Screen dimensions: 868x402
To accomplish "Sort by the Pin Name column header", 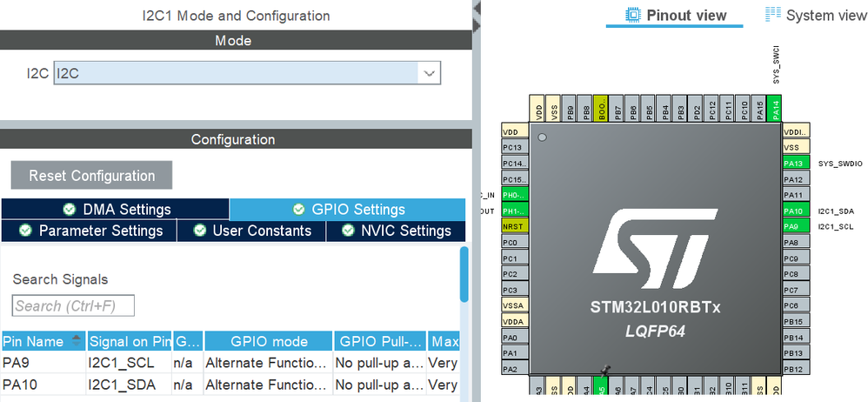I will click(x=43, y=341).
